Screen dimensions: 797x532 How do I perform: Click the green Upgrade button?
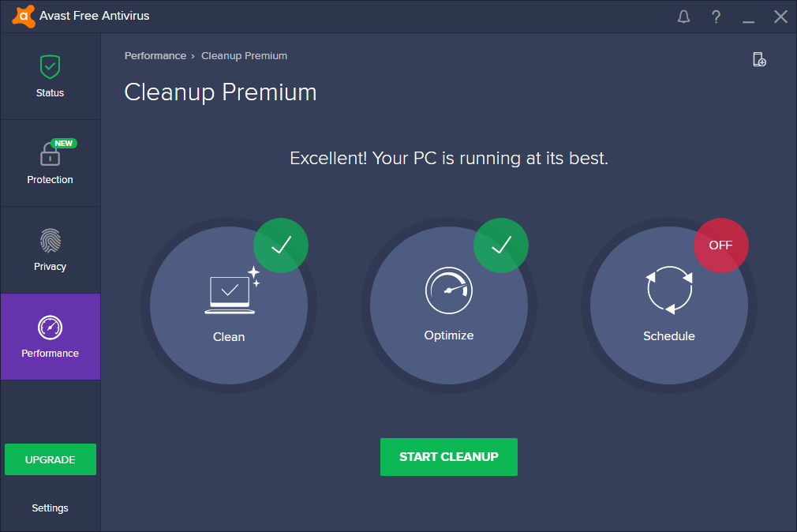(51, 459)
